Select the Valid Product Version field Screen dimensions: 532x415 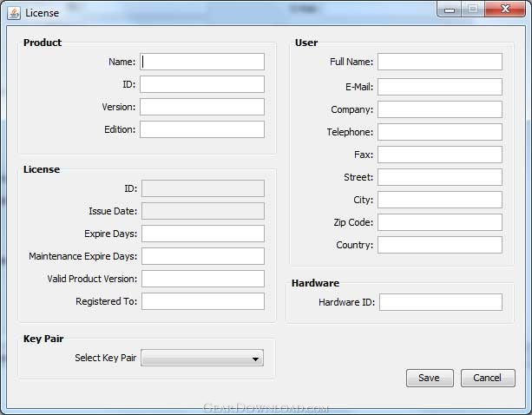[x=202, y=279]
